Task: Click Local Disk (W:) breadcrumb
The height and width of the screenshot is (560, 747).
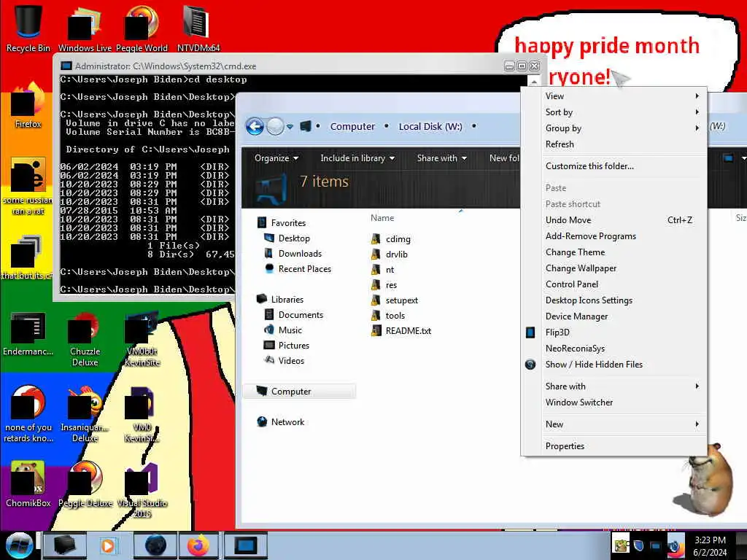Action: tap(430, 127)
